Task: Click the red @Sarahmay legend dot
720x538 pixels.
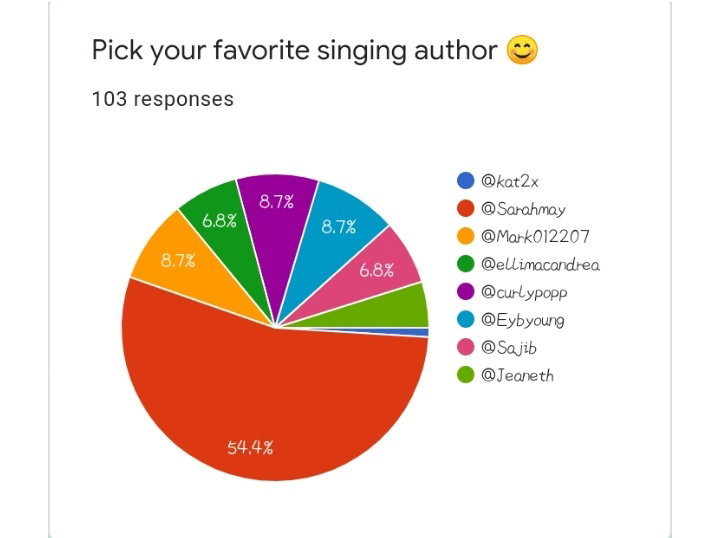Action: (466, 208)
